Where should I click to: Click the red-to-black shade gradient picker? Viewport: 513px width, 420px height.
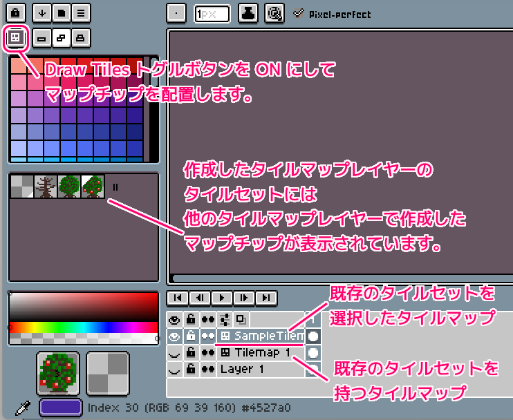84,307
